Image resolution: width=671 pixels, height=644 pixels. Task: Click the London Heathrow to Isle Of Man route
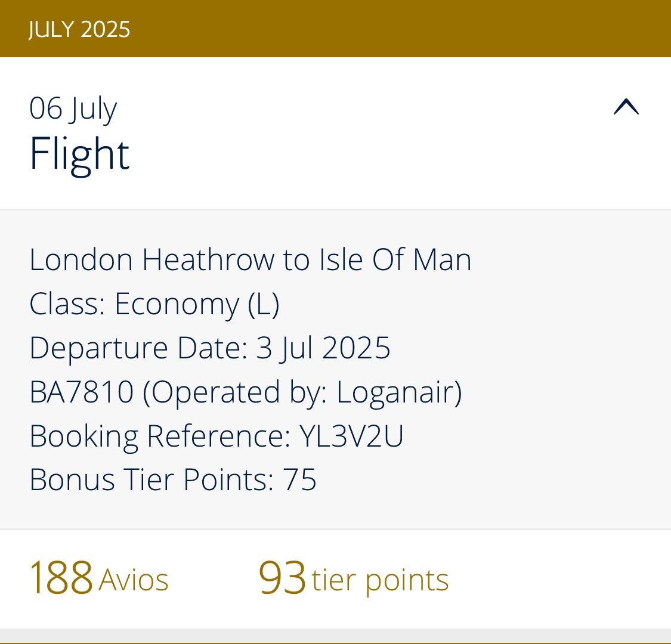click(250, 260)
